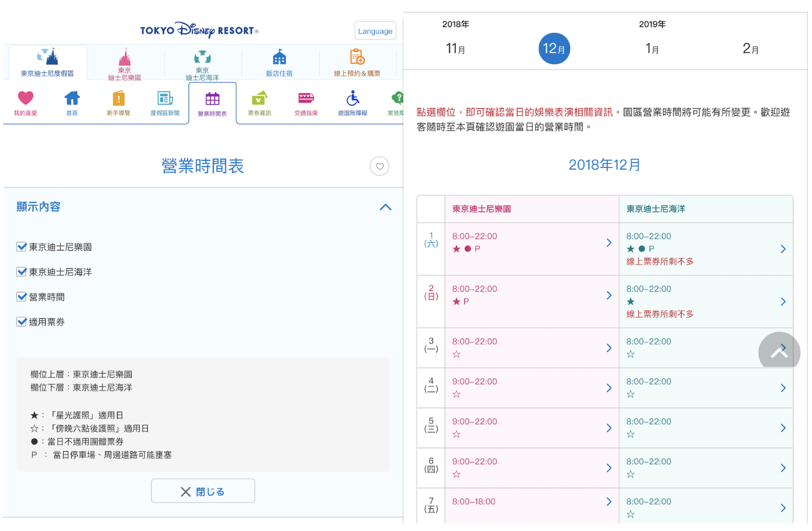Uncheck the 東京迪士尼海洋 checkbox
Image resolution: width=812 pixels, height=531 pixels.
pos(22,272)
